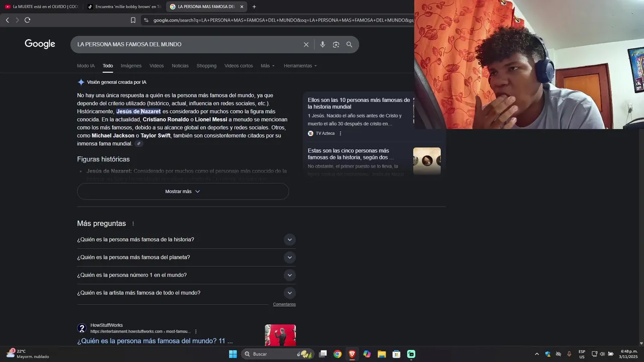Viewport: 644px width, 362px height.
Task: Open the options dots next to Más preguntas
Action: tap(133, 224)
